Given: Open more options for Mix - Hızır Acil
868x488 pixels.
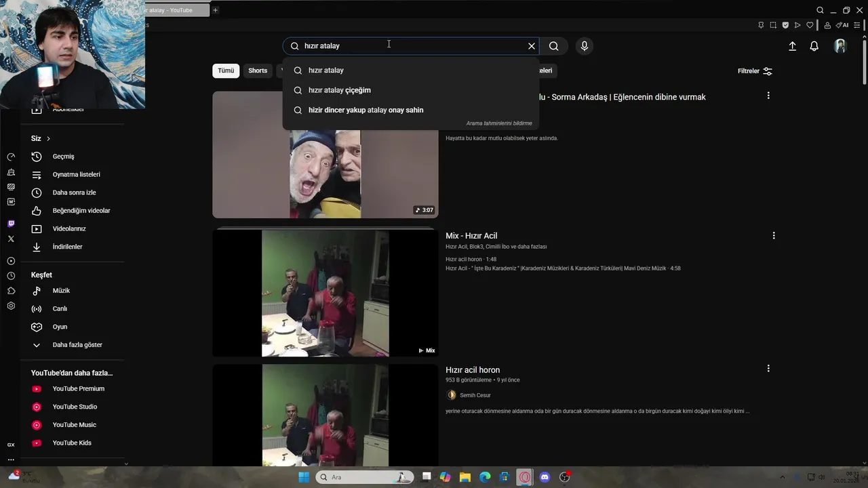Looking at the screenshot, I should tap(774, 236).
